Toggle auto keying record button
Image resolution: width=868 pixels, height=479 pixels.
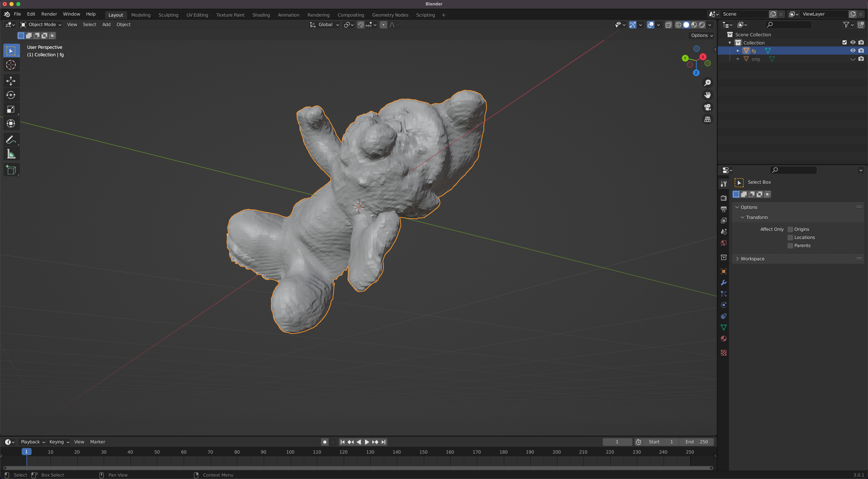pos(325,442)
